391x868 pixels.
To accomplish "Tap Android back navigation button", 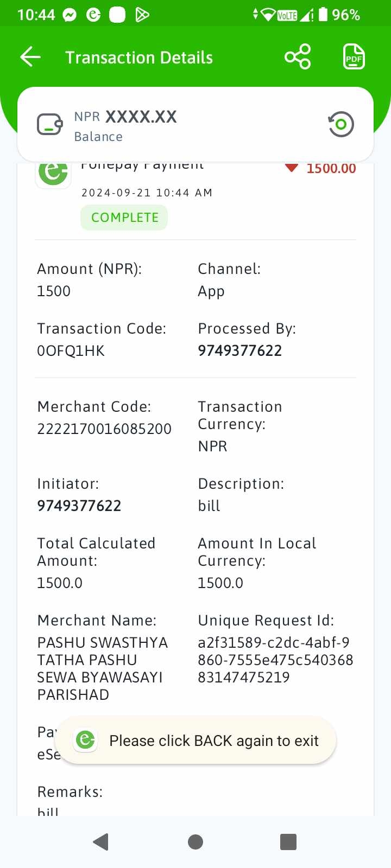I will click(101, 842).
